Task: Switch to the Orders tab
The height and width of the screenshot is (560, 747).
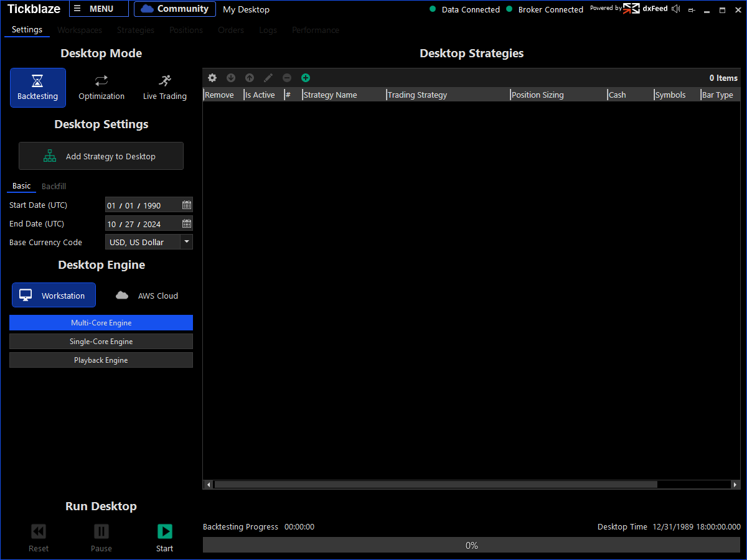Action: [231, 30]
